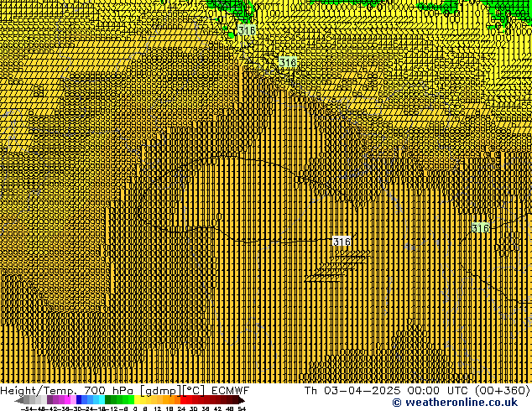
Task: Click the '54' value at the legend's right end
Action: (x=242, y=408)
